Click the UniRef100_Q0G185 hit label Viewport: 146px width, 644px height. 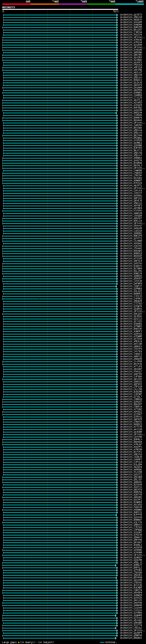[131, 22]
